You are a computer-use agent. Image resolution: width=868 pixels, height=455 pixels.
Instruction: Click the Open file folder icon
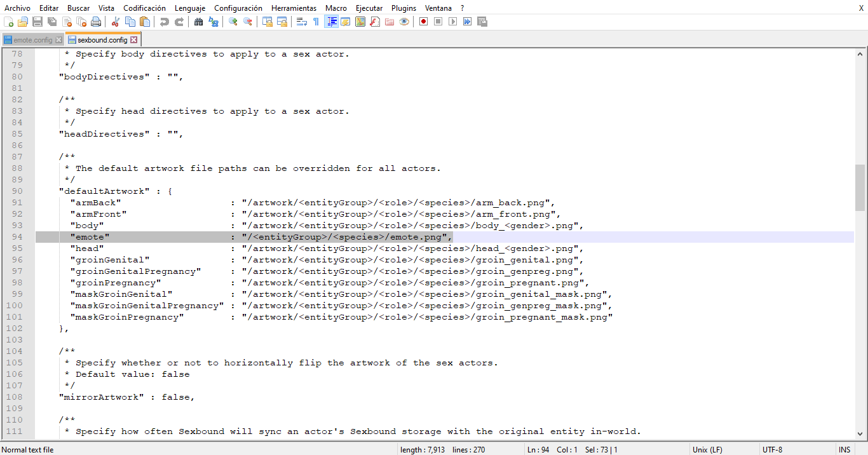pos(23,22)
